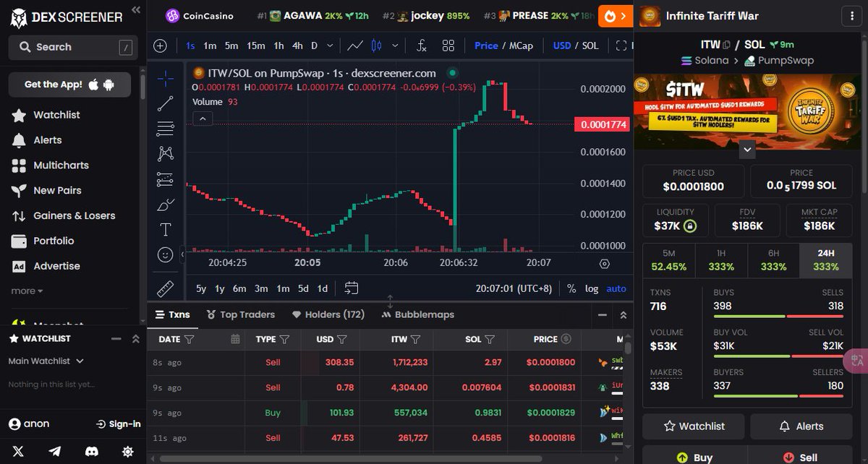Select the candlestick chart style icon
The height and width of the screenshot is (464, 868).
[375, 46]
